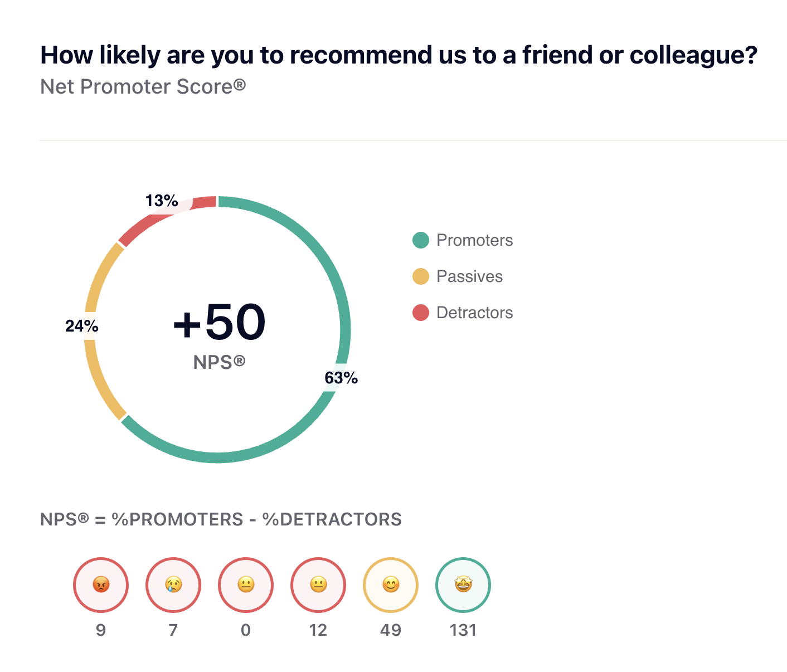Click the 24% data label
This screenshot has height=672, width=787.
click(x=82, y=326)
